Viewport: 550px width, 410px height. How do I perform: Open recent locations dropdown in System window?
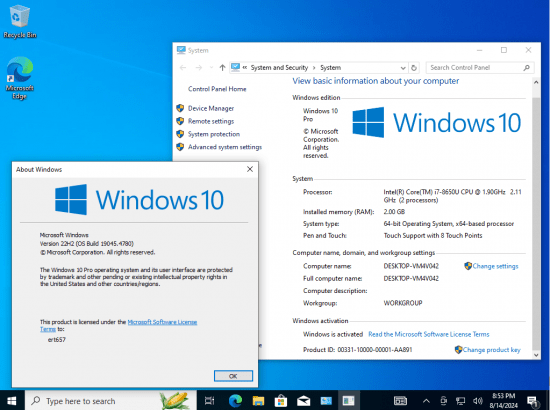point(211,68)
